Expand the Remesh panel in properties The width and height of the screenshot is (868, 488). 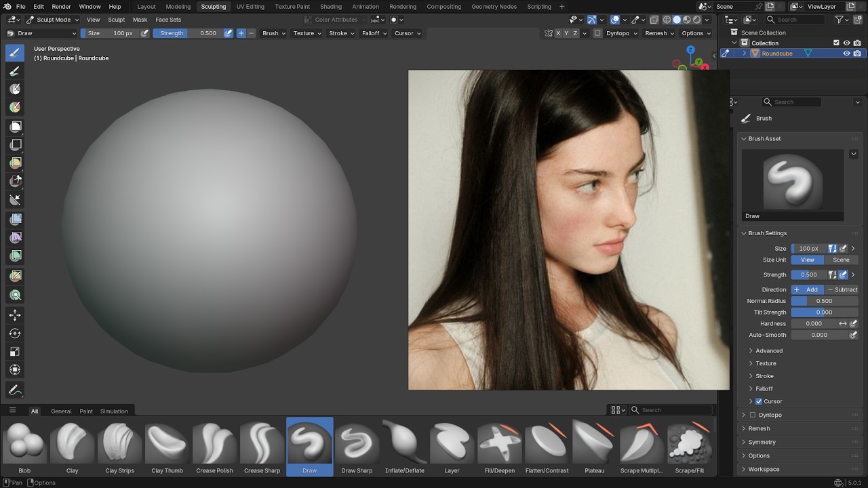click(759, 428)
